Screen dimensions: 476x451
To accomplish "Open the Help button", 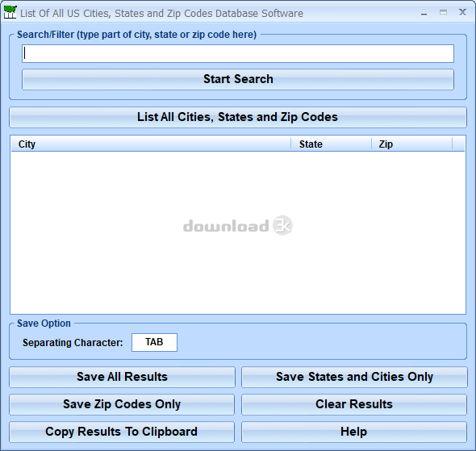I will pos(354,432).
